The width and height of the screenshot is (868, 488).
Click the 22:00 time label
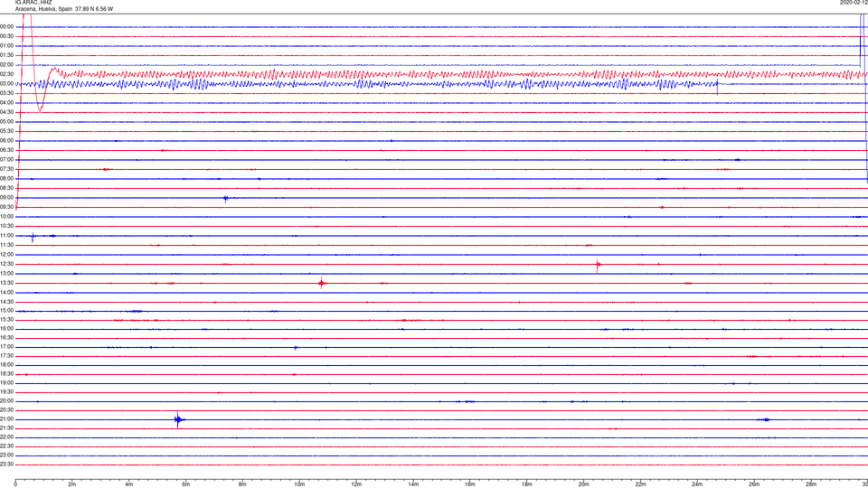6,437
